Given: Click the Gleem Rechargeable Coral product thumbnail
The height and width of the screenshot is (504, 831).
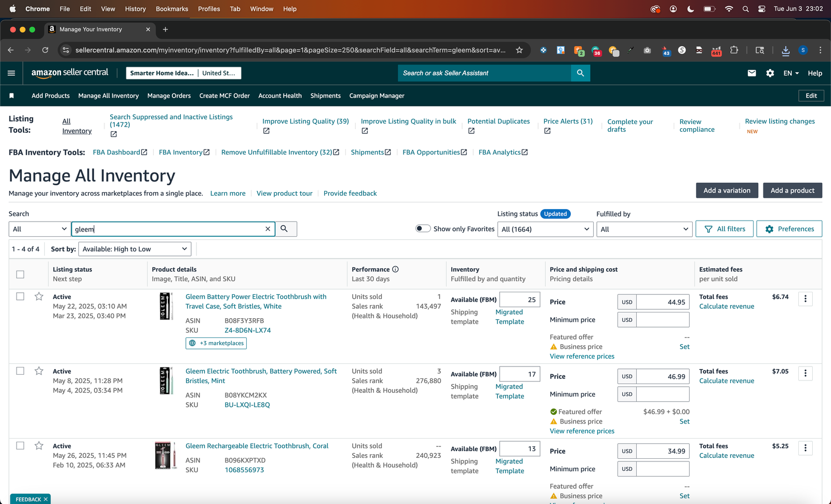Looking at the screenshot, I should (165, 456).
